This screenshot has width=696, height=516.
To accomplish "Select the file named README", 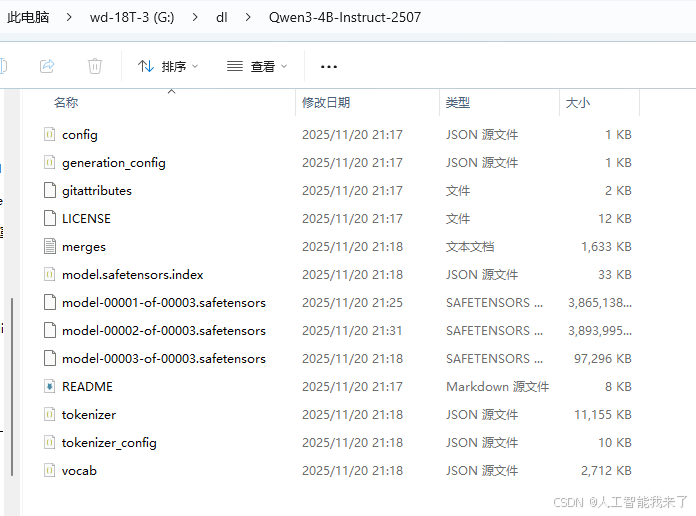I will 87,386.
